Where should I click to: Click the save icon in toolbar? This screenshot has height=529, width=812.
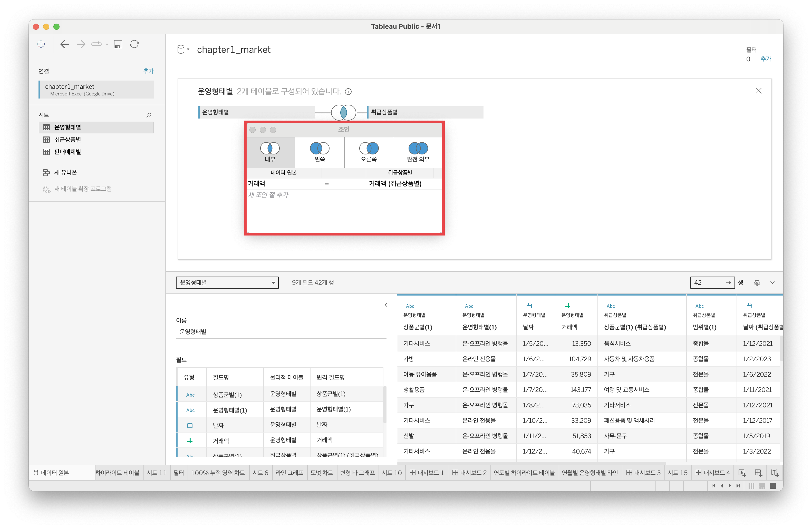pos(118,44)
